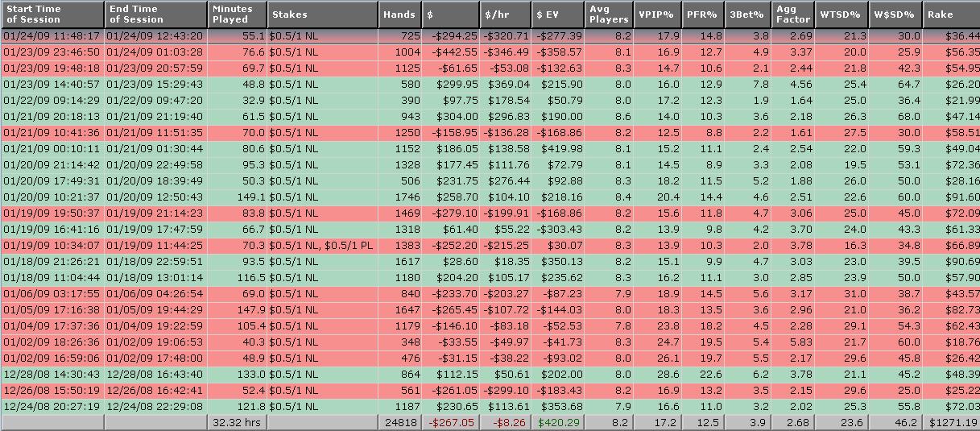Click the $419.98 EV cell
This screenshot has height=431, width=980.
pos(558,149)
